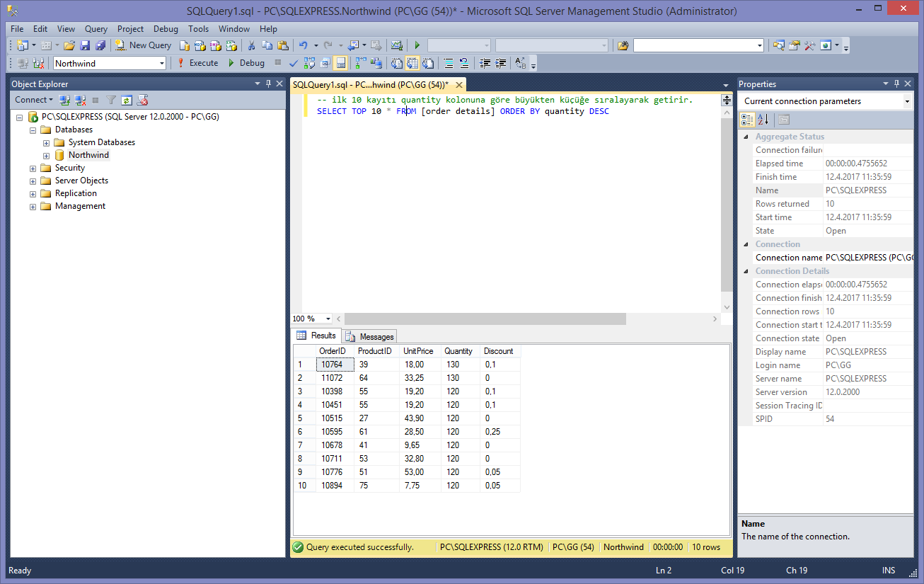This screenshot has width=924, height=584.
Task: Open the Query menu
Action: pos(96,29)
